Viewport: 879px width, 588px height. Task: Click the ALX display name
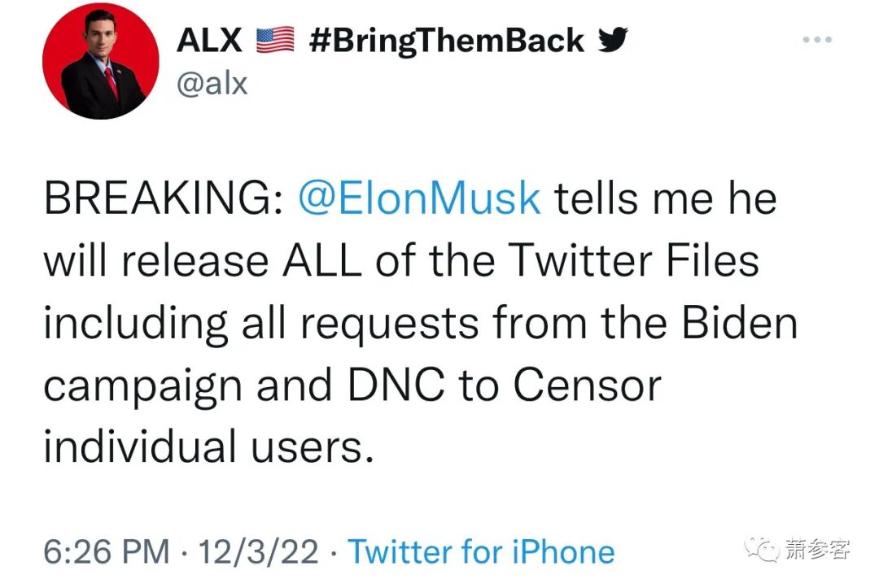209,41
